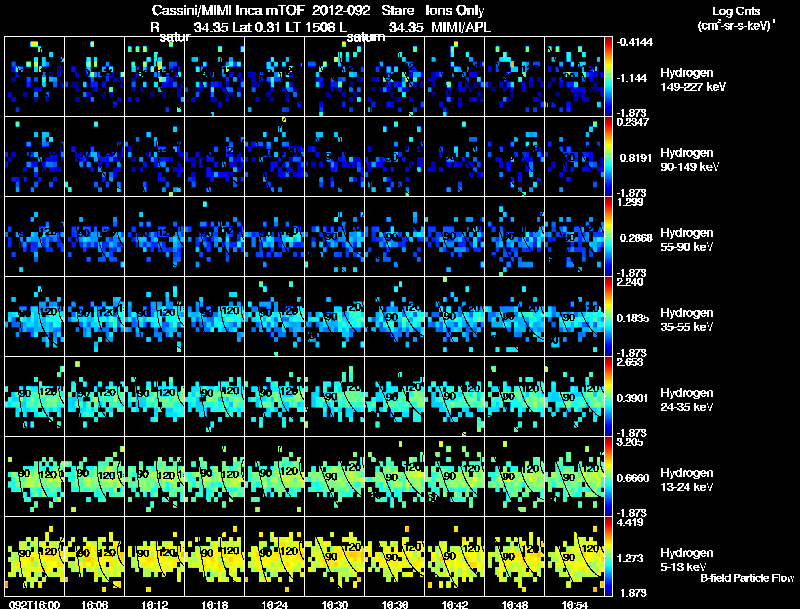
Task: Click the Hydrogen 13-24 keV label
Action: point(687,479)
